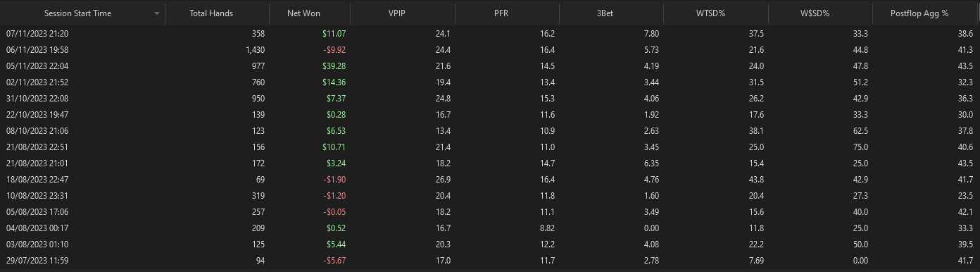
Task: Sort table by VPIP column
Action: pos(402,13)
